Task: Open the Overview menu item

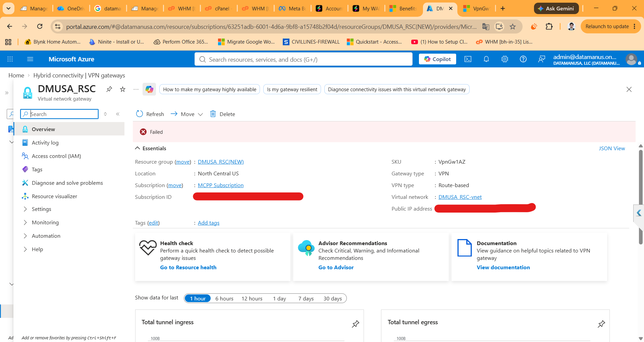Action: (69, 129)
